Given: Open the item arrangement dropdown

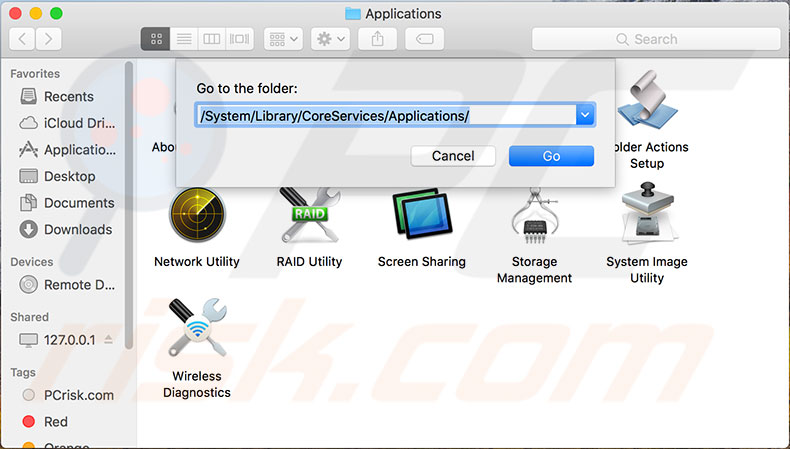Looking at the screenshot, I should [x=283, y=39].
